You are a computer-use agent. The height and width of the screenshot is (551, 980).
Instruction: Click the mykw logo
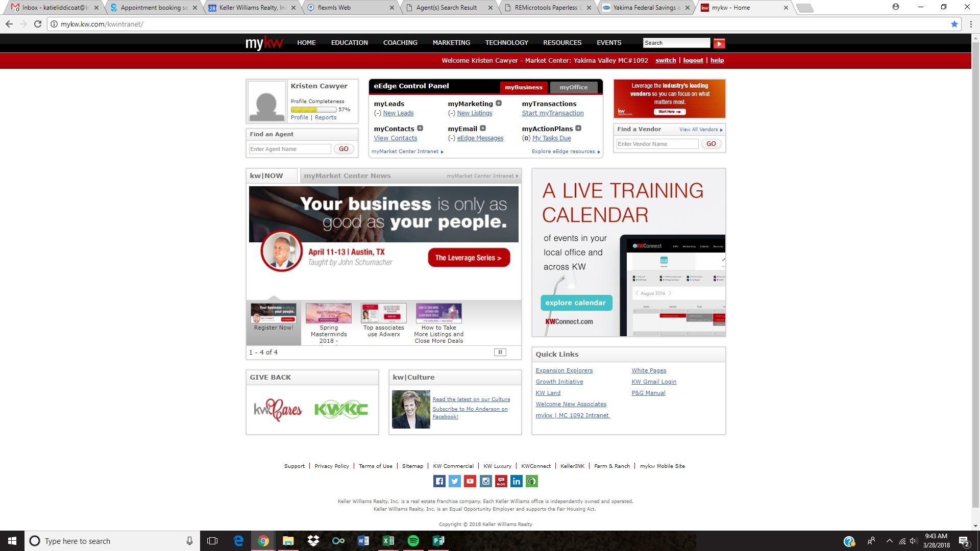[x=264, y=43]
